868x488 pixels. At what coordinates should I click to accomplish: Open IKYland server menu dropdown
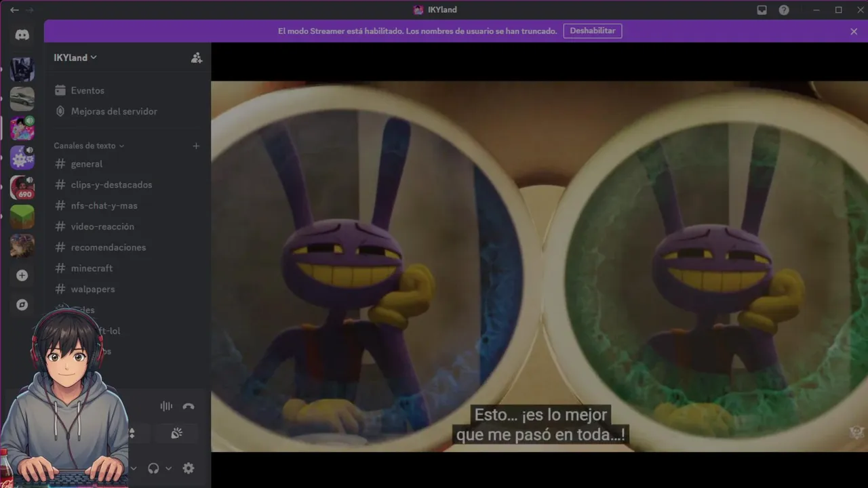(x=75, y=58)
